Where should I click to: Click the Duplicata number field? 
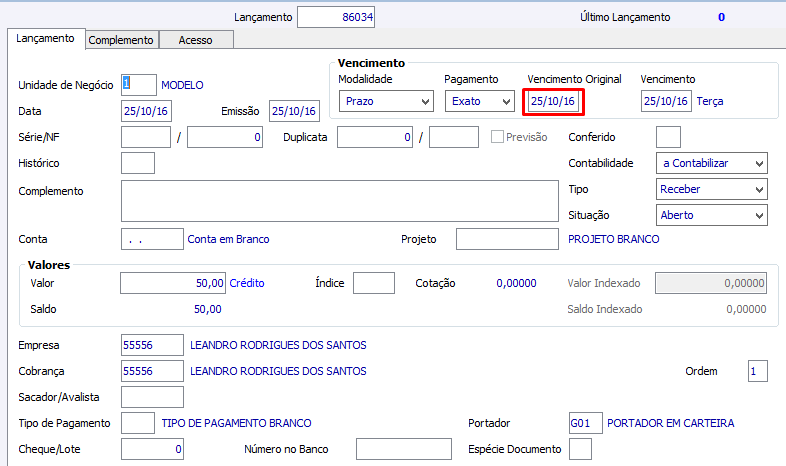(375, 137)
